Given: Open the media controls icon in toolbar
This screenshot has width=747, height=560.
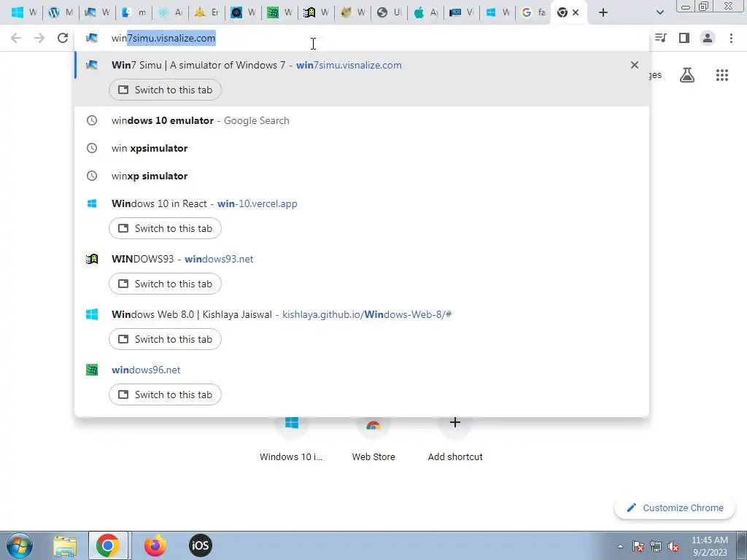Looking at the screenshot, I should point(661,38).
